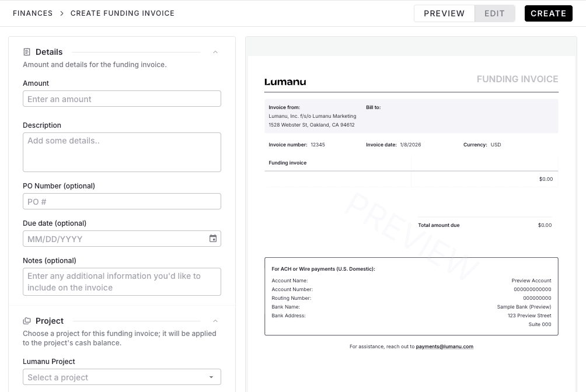Click the Total amount due $0.00 value
The width and height of the screenshot is (586, 392).
tap(545, 225)
